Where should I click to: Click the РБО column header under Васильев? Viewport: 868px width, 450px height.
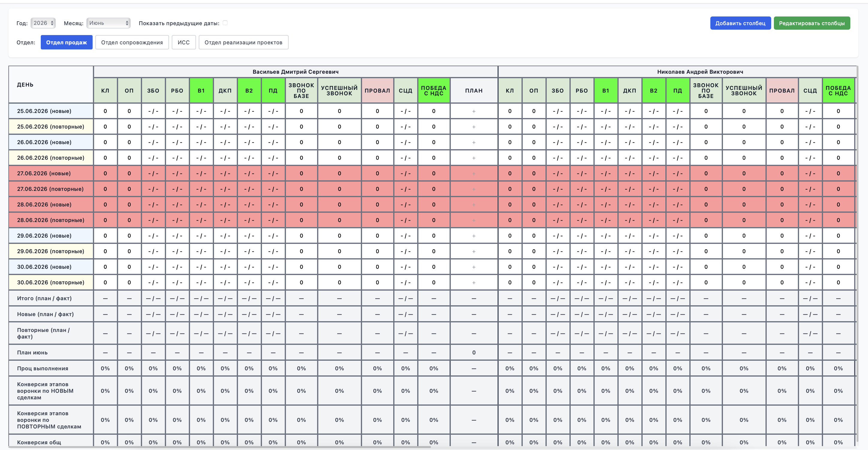pos(177,90)
